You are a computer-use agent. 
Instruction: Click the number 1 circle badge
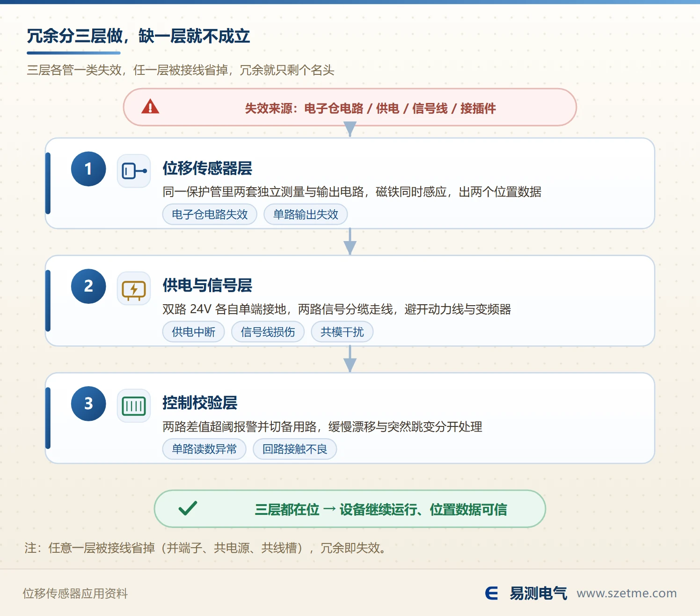(x=88, y=169)
